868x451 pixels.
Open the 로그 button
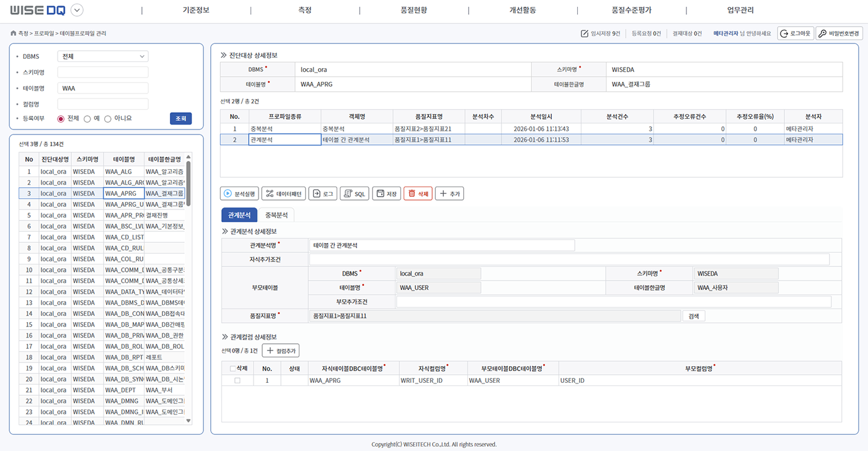323,194
